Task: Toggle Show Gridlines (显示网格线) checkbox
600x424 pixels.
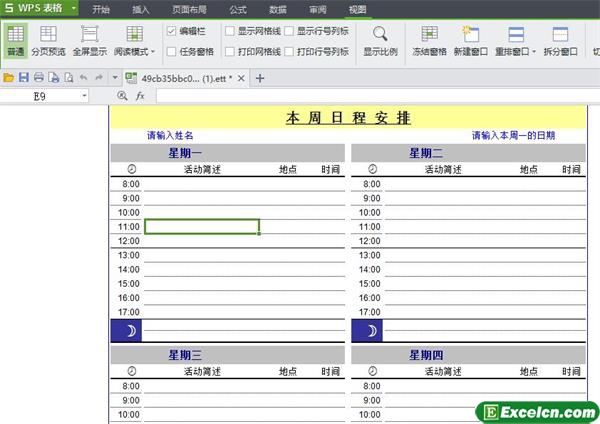Action: coord(230,32)
